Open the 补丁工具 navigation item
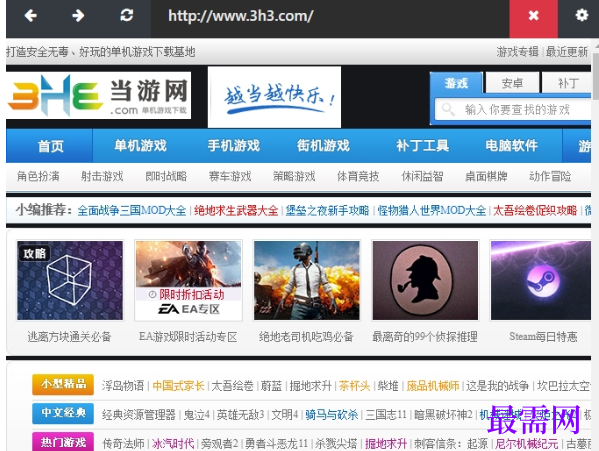The image size is (599, 451). coord(422,146)
